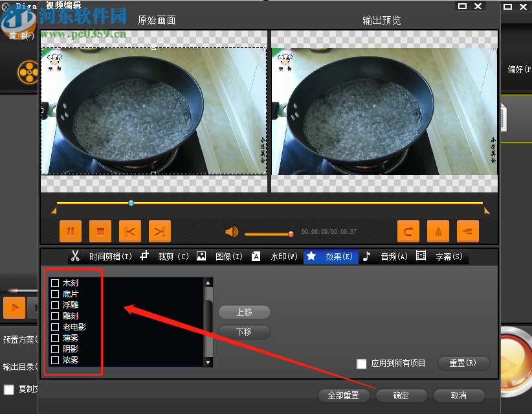This screenshot has height=414, width=532.
Task: Click the 确定 button
Action: point(401,396)
